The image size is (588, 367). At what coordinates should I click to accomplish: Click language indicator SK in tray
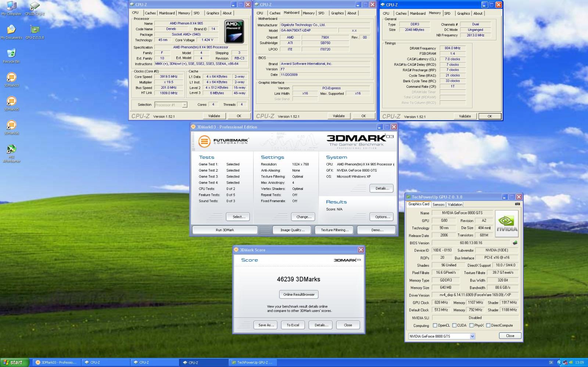coord(551,362)
